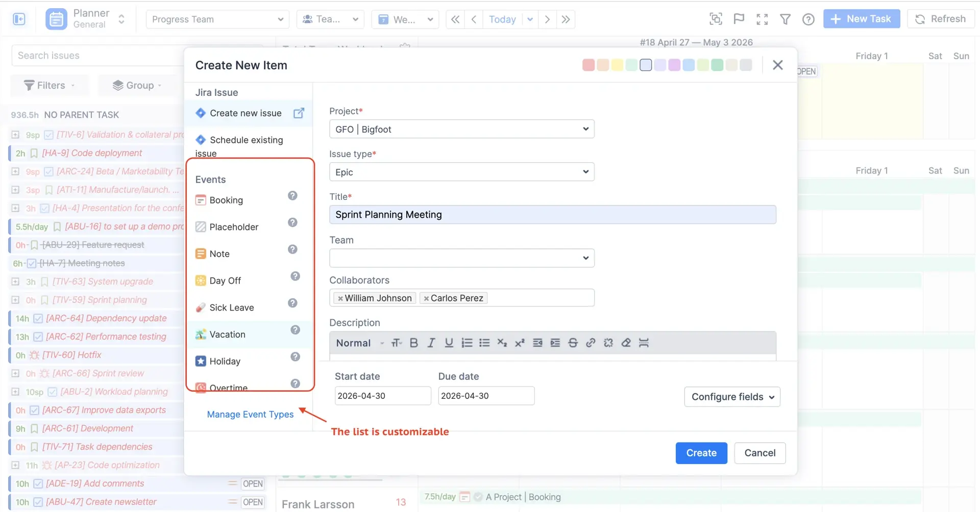Viewport: 980px width, 512px height.
Task: Toggle checkbox for ARC-24 Beta task
Action: coord(49,171)
